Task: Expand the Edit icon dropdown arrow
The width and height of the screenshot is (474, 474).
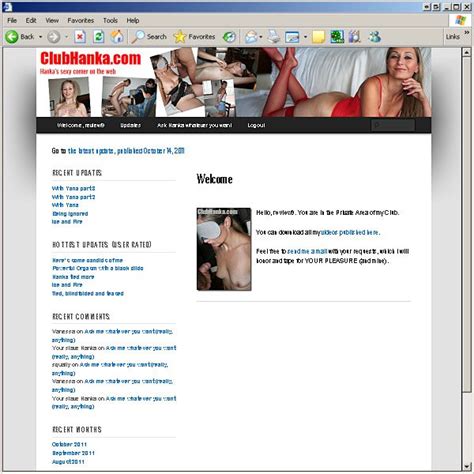Action: tap(305, 37)
